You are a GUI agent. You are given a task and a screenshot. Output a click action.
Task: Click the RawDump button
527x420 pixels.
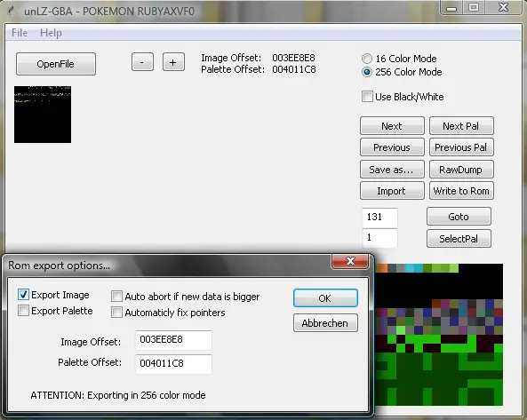[x=461, y=170]
